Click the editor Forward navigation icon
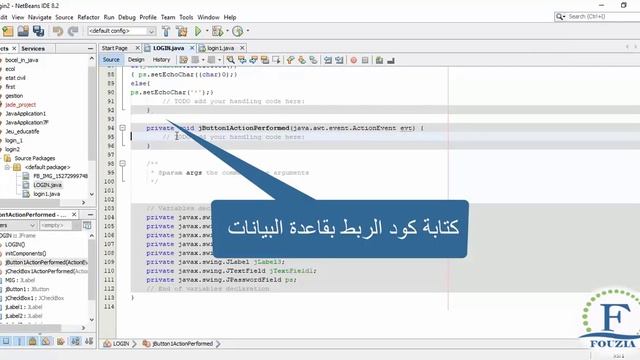The width and height of the screenshot is (640, 360). click(x=211, y=60)
